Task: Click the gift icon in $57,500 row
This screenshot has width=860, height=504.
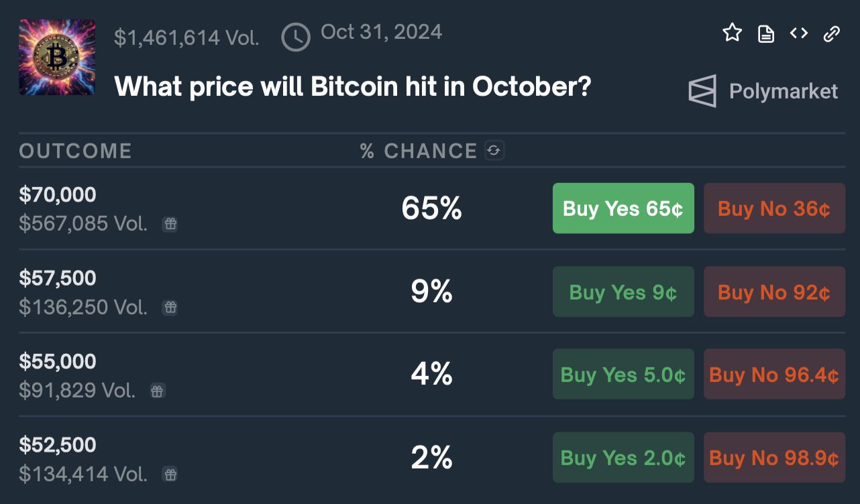Action: pos(170,308)
